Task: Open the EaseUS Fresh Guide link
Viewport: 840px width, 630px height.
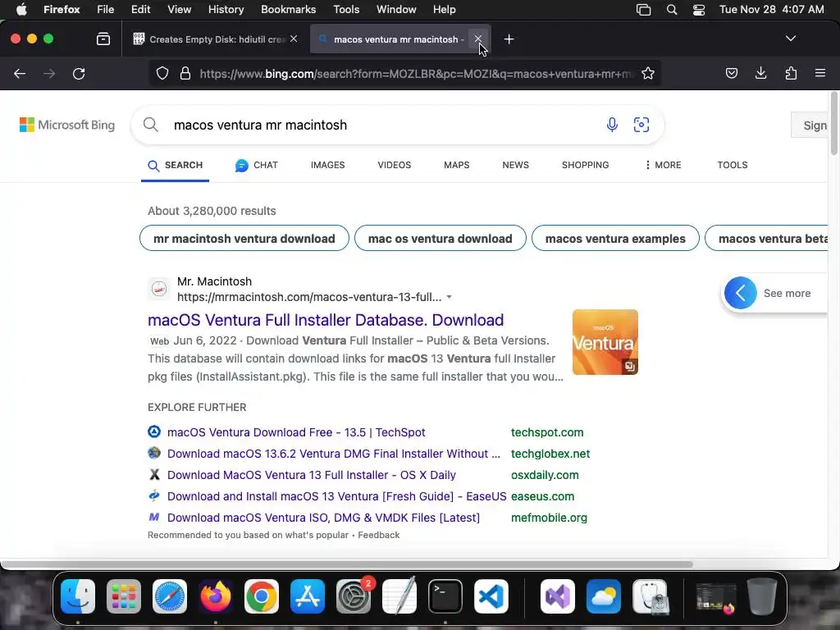Action: coord(336,496)
